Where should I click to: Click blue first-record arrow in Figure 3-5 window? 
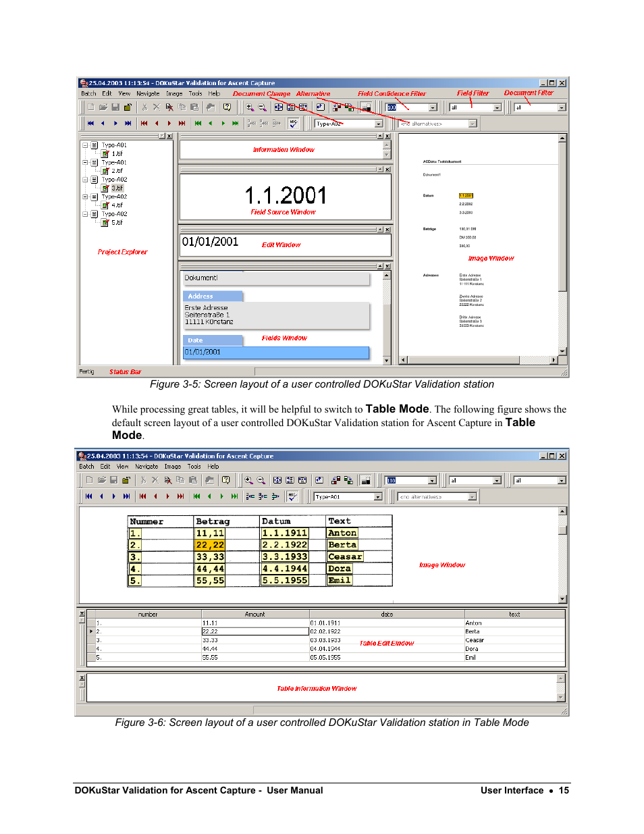click(90, 124)
